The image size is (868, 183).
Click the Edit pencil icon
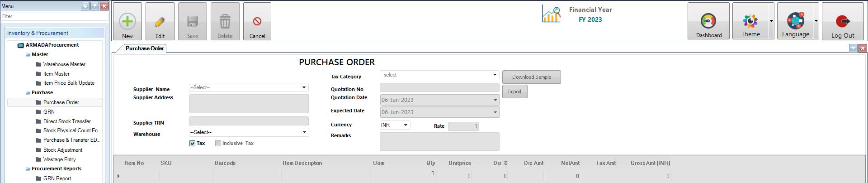coord(160,21)
